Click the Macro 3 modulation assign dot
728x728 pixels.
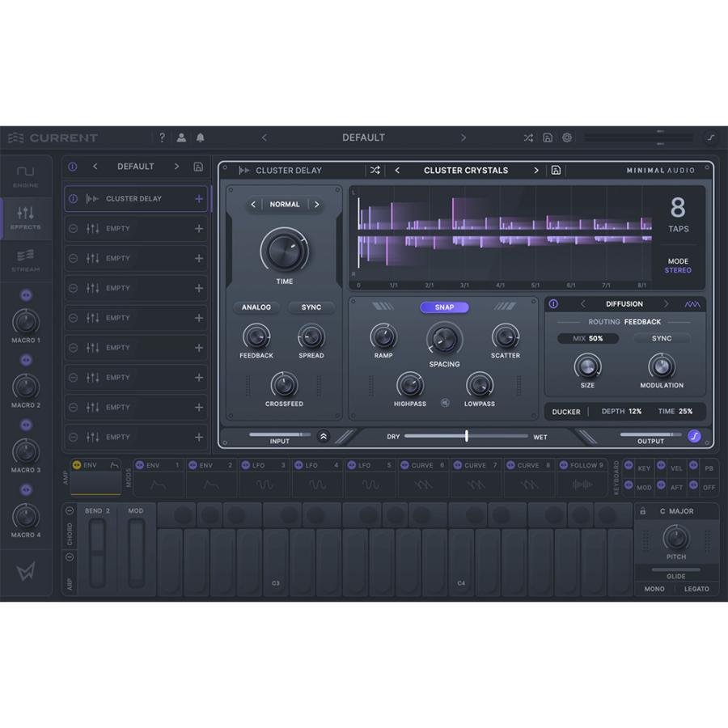26,425
